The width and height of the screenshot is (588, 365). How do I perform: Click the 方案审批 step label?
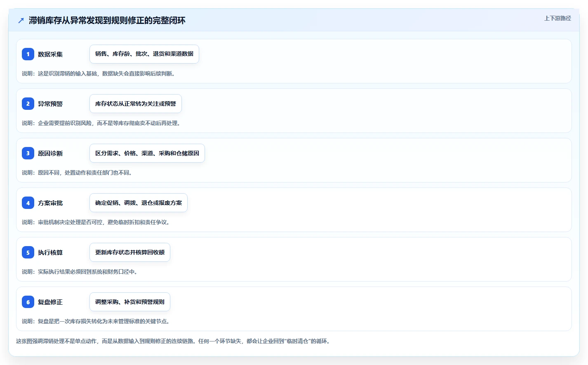click(x=50, y=203)
